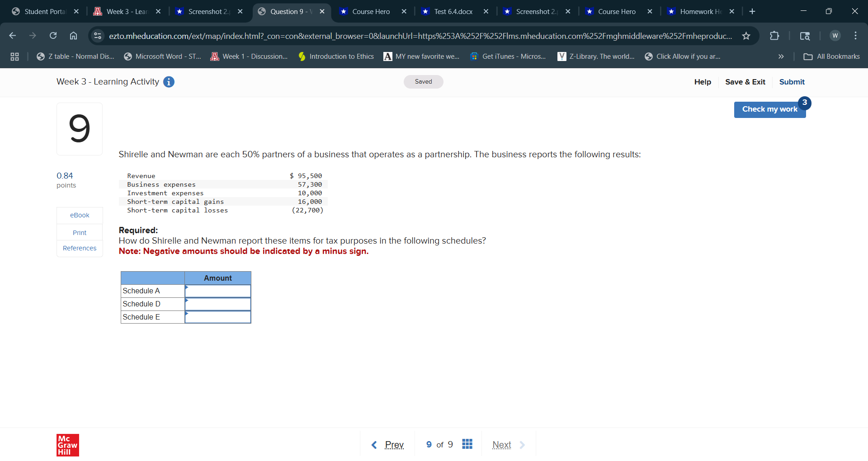Click the bookmark star in the address bar
Viewport: 868px width, 461px height.
tap(746, 36)
